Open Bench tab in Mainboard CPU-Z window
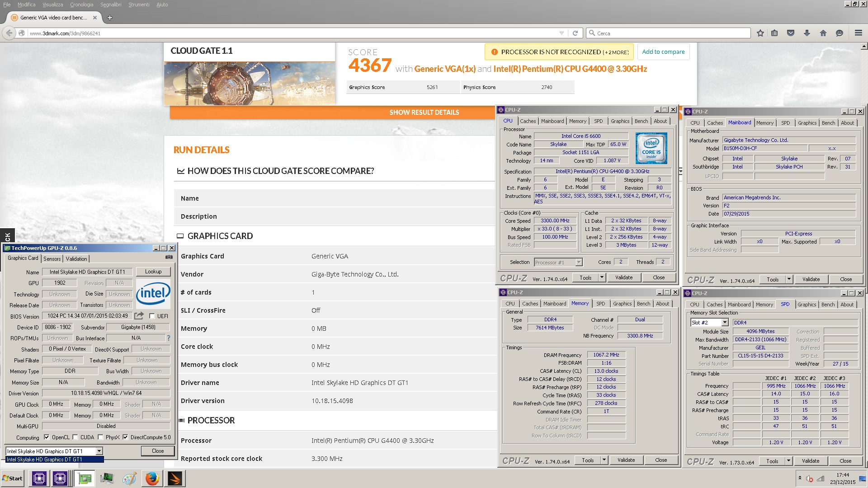The height and width of the screenshot is (488, 868). [828, 123]
